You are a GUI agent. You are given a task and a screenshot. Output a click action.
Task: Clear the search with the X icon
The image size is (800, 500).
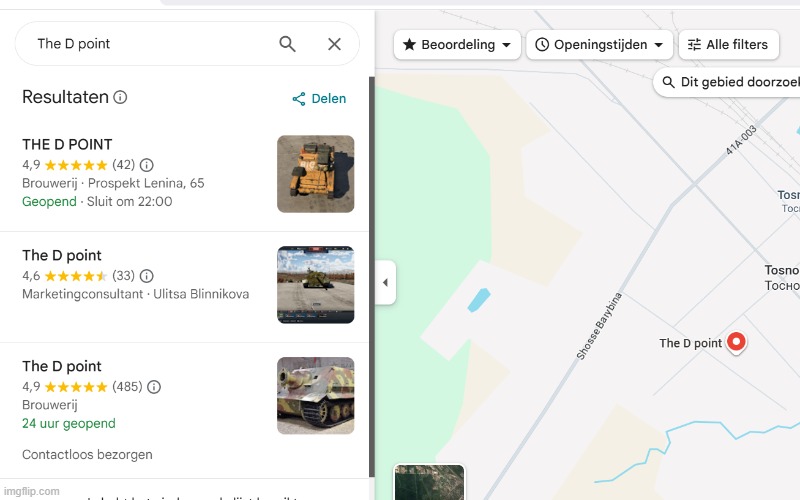tap(334, 44)
